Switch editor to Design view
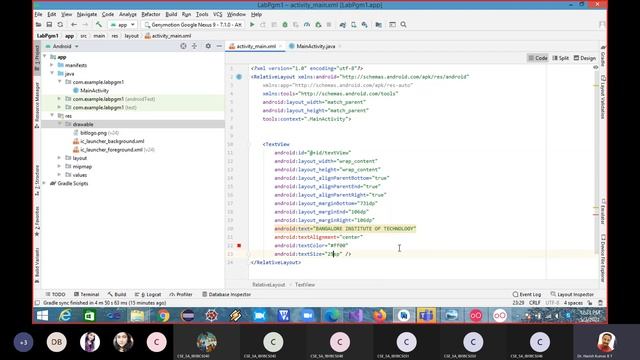Image resolution: width=640 pixels, height=360 pixels. tap(584, 58)
